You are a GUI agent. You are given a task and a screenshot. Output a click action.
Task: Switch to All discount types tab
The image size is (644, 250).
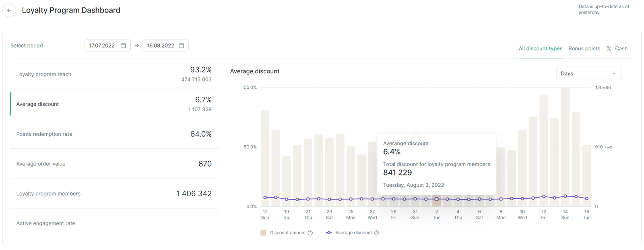540,48
